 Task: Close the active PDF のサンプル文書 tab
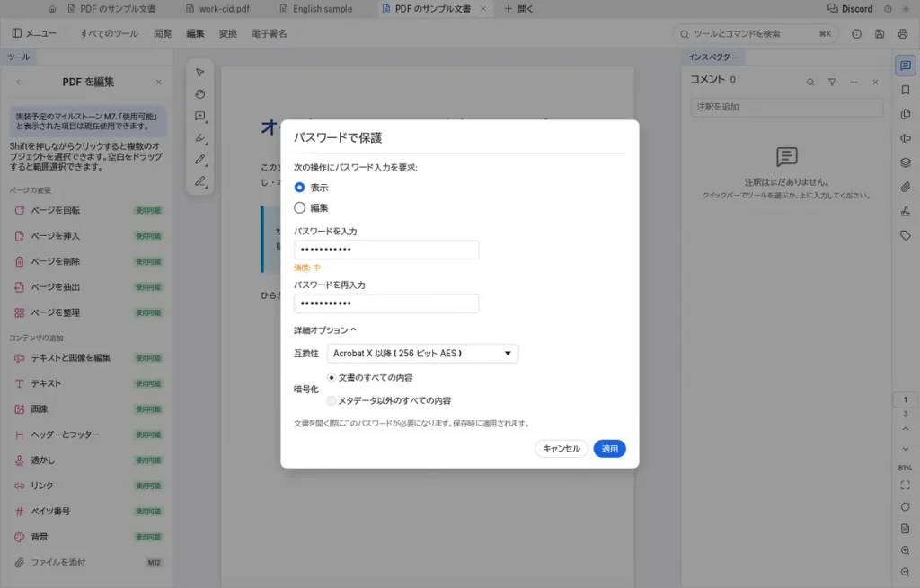pos(482,9)
